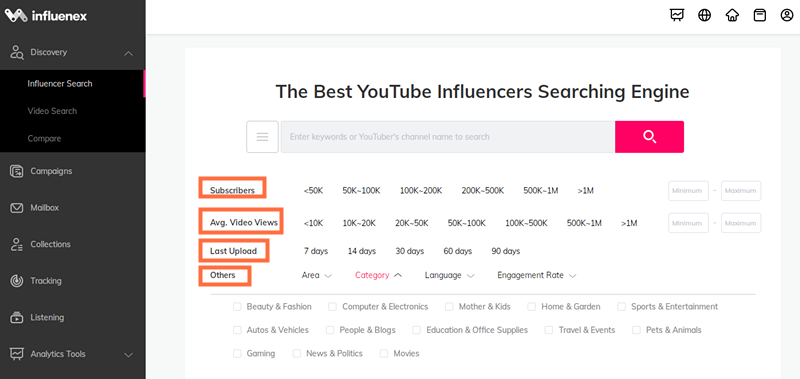This screenshot has width=800, height=379.
Task: Expand the Area dropdown
Action: pyautogui.click(x=316, y=275)
